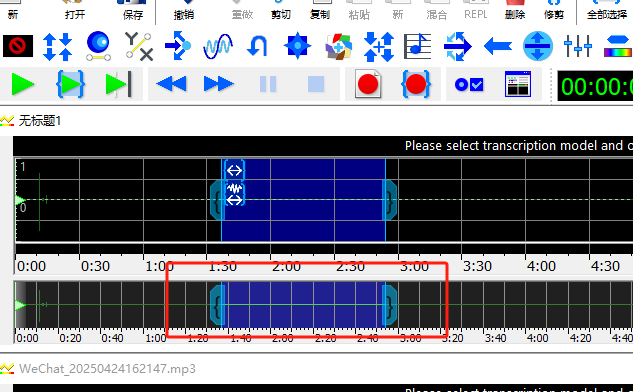Open the control properties window icon
The height and width of the screenshot is (392, 633).
tap(518, 84)
